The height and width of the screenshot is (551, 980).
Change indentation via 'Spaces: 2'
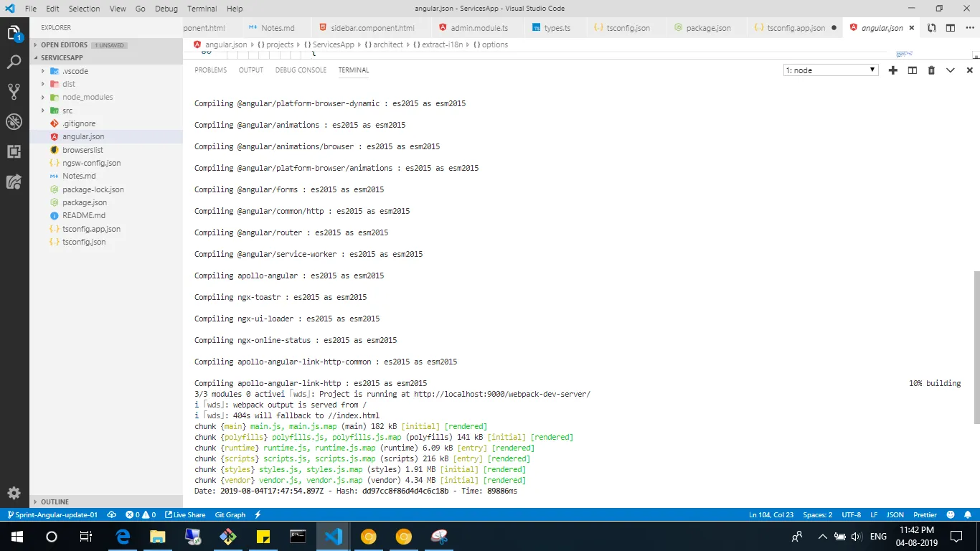click(818, 514)
